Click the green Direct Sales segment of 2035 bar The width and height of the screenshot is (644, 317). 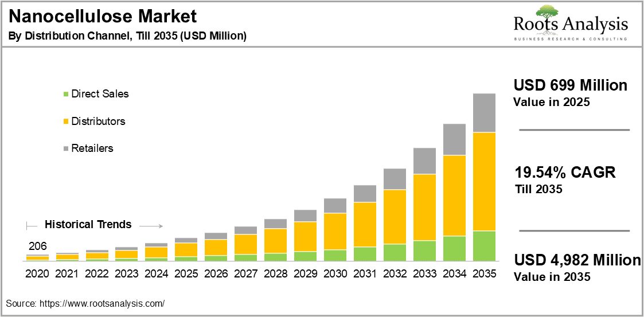coord(484,246)
